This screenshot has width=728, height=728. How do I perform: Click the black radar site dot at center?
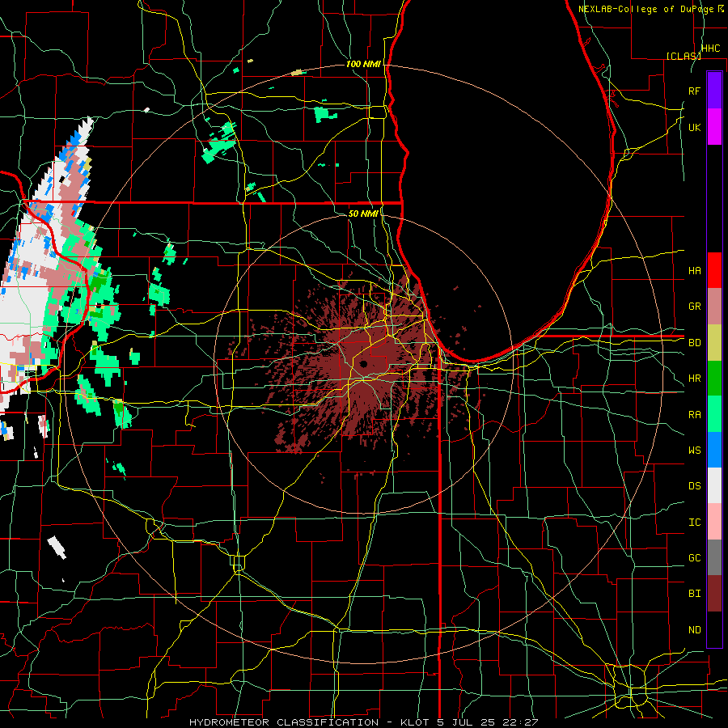pos(363,363)
